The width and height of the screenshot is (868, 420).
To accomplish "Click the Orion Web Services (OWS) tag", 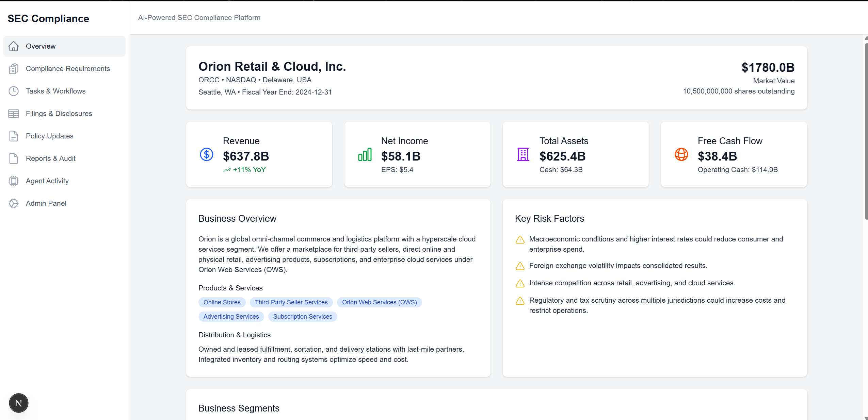I will click(x=379, y=302).
